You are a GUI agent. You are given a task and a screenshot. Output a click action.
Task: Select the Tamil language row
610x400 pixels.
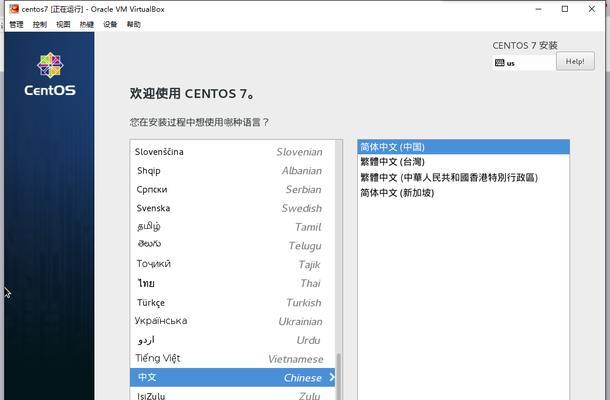(x=232, y=227)
